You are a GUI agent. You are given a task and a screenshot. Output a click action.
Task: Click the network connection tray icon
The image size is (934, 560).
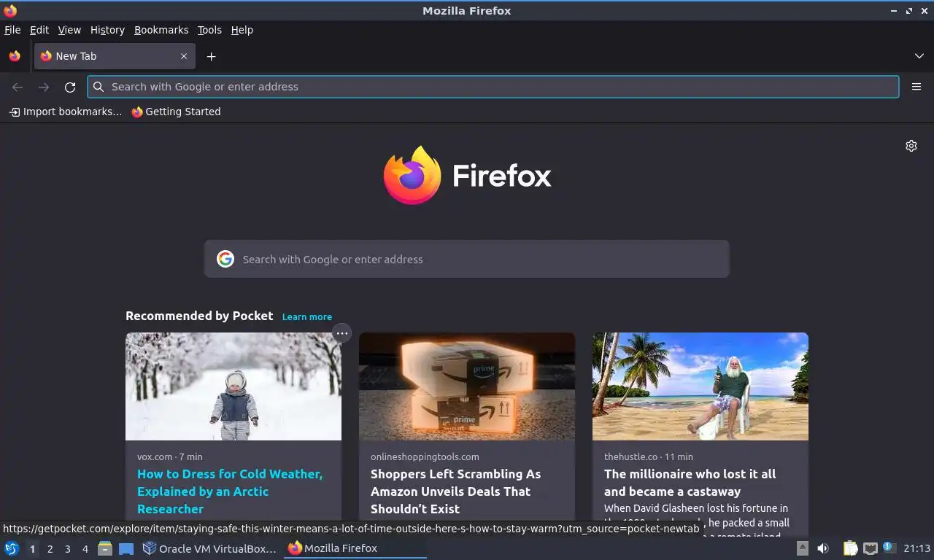pos(870,548)
